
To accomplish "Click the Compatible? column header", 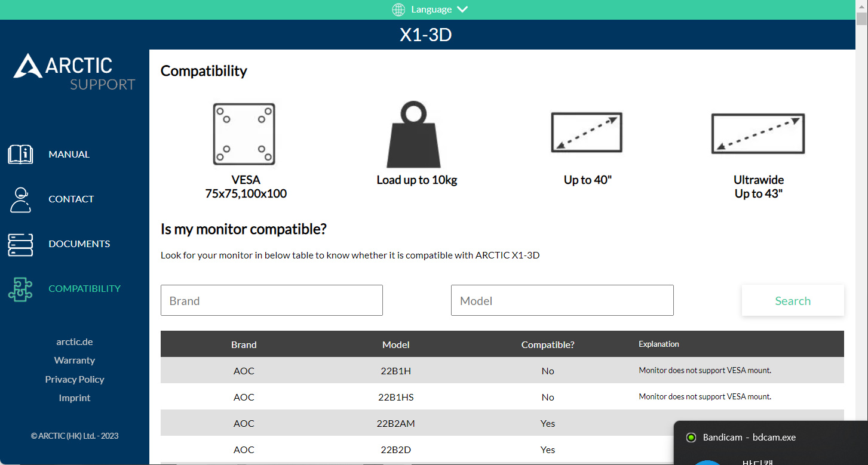I will (548, 344).
